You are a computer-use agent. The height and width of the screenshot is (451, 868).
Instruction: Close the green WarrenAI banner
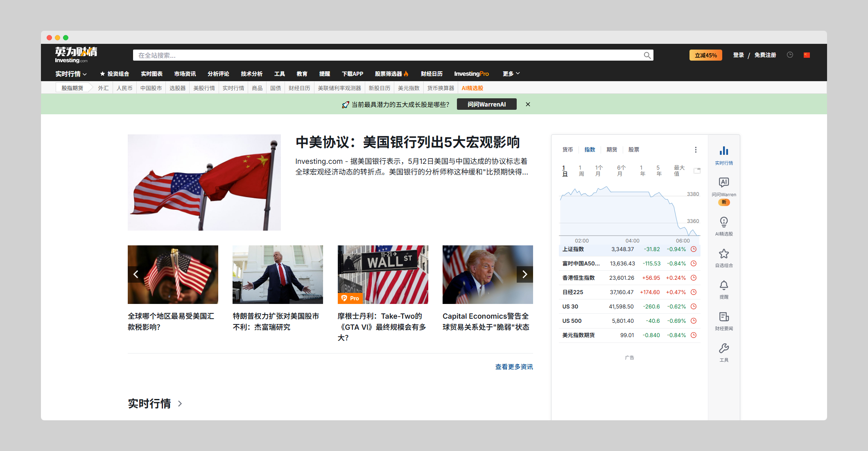pos(528,104)
